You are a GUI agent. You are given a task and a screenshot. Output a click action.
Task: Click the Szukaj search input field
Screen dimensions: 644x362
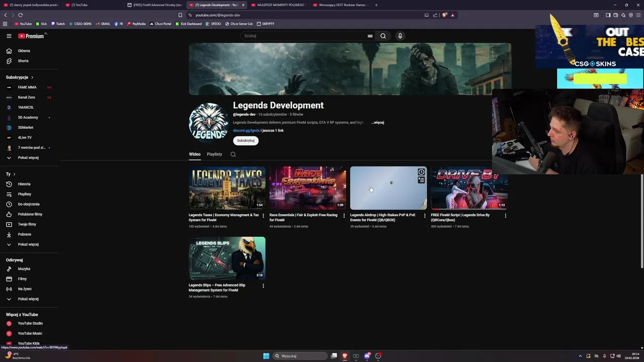tap(304, 36)
